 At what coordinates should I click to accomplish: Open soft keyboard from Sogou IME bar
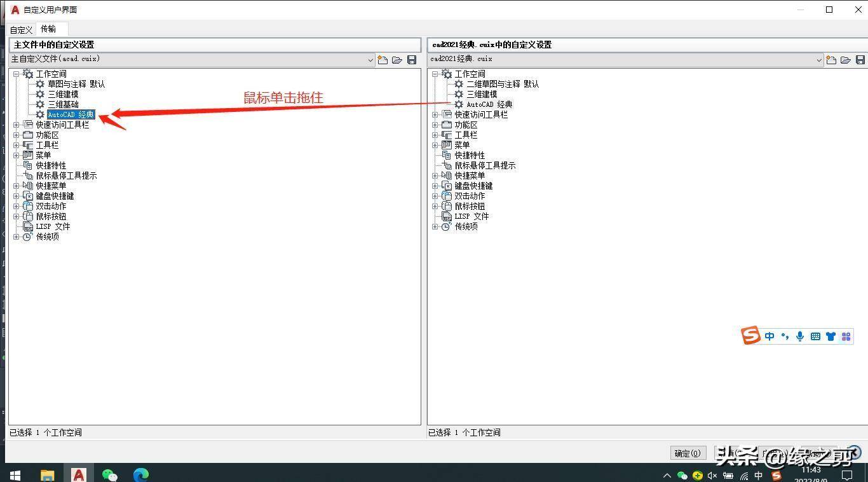pyautogui.click(x=815, y=336)
